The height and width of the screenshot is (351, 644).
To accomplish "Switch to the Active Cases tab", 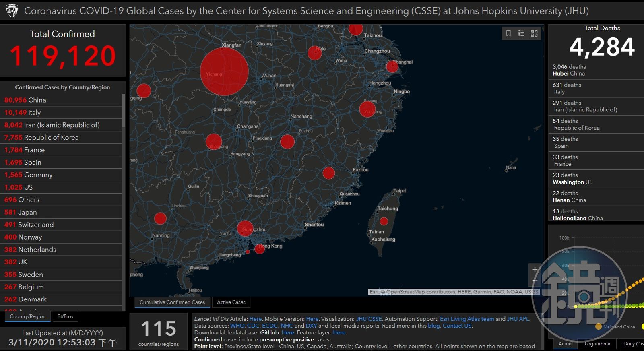I will pos(231,302).
